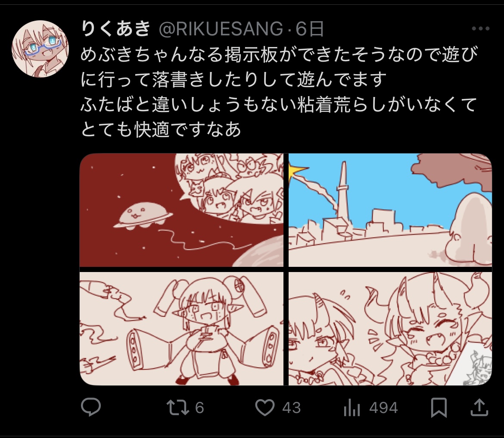Repost this tweet via retweet icon
Screen dimensions: 504x438
[178, 407]
